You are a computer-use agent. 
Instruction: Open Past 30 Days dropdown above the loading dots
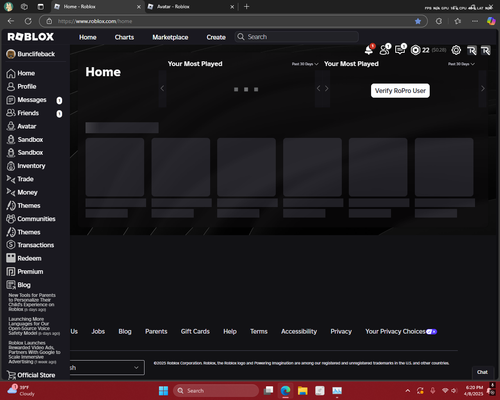coord(305,64)
